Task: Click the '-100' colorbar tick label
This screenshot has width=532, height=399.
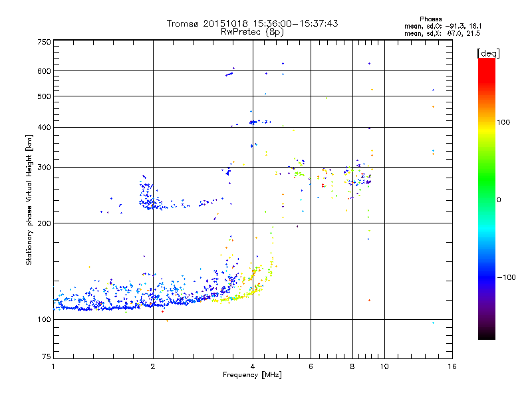Action: [x=506, y=277]
